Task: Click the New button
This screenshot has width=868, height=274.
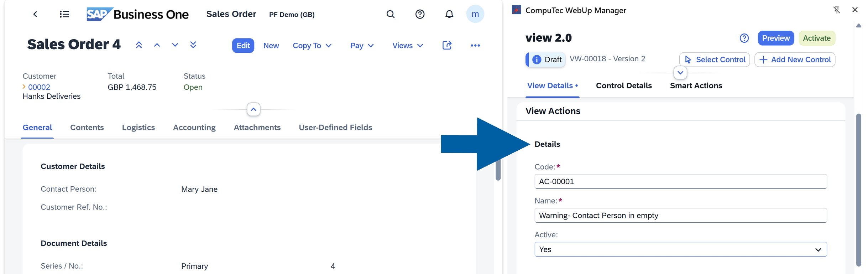Action: click(271, 46)
